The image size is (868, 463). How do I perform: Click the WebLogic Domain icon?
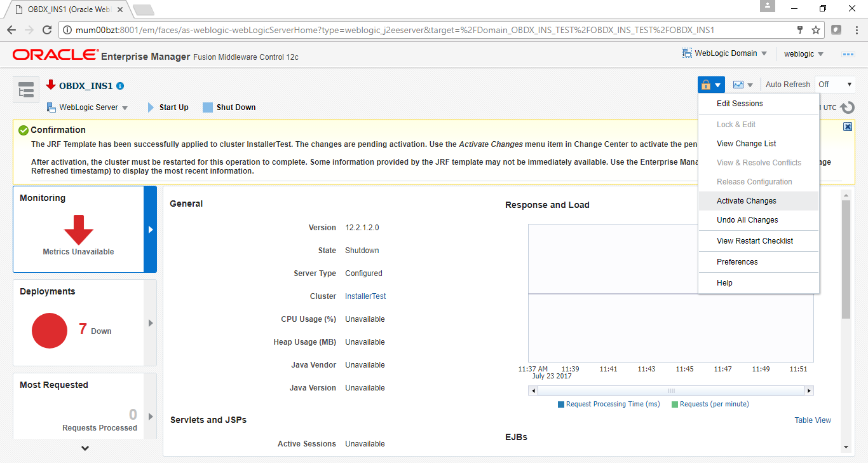coord(687,53)
